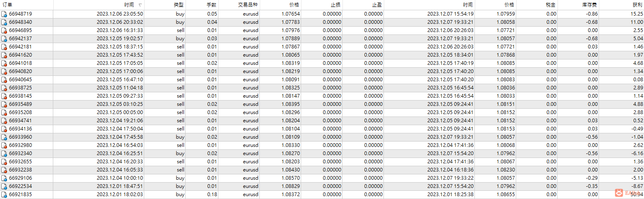
Task: Click the order icon for 66948719
Action: pyautogui.click(x=4, y=14)
